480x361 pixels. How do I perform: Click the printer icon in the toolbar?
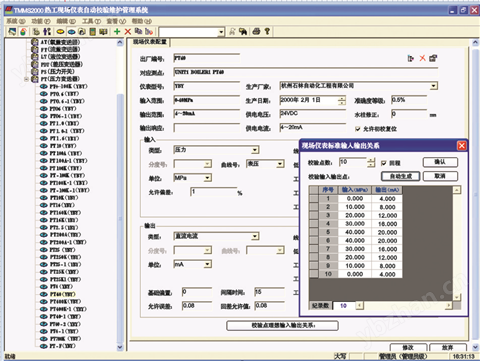pyautogui.click(x=256, y=32)
